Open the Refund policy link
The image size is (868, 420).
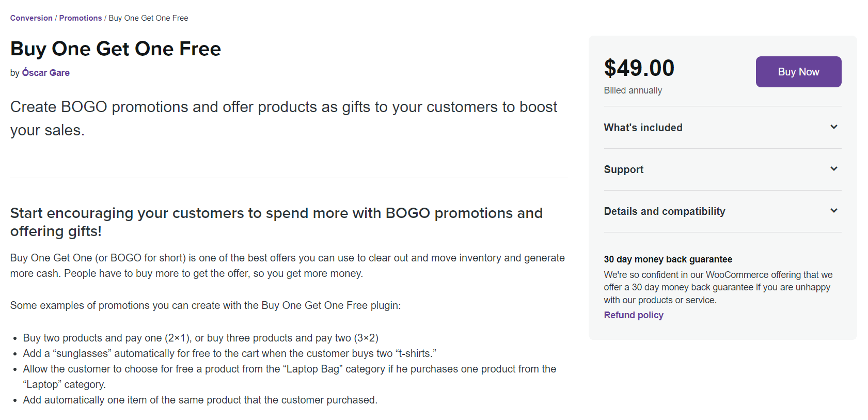click(x=634, y=315)
